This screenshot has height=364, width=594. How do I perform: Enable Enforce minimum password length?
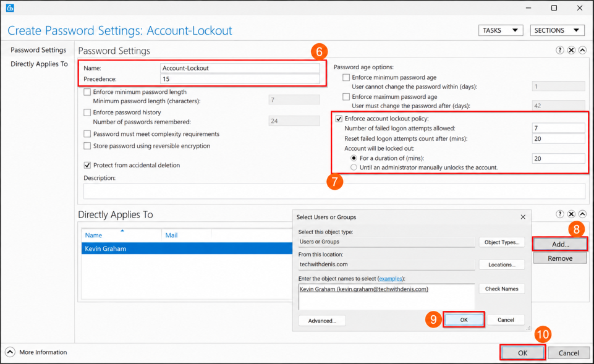pyautogui.click(x=87, y=92)
